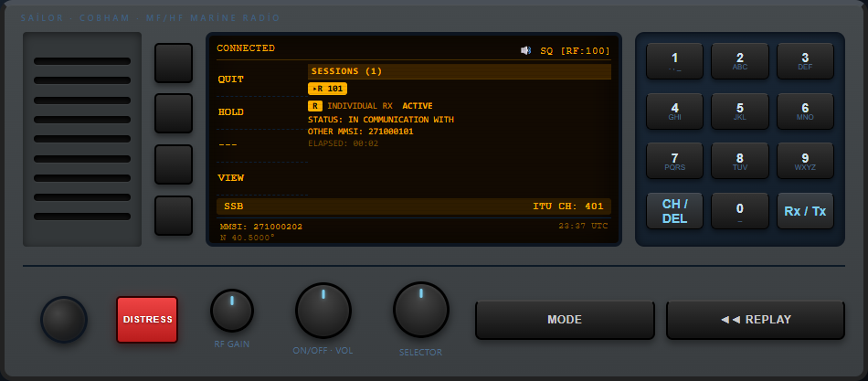Click the red DISTRESS button
Screen dimensions: 868x381
147,320
